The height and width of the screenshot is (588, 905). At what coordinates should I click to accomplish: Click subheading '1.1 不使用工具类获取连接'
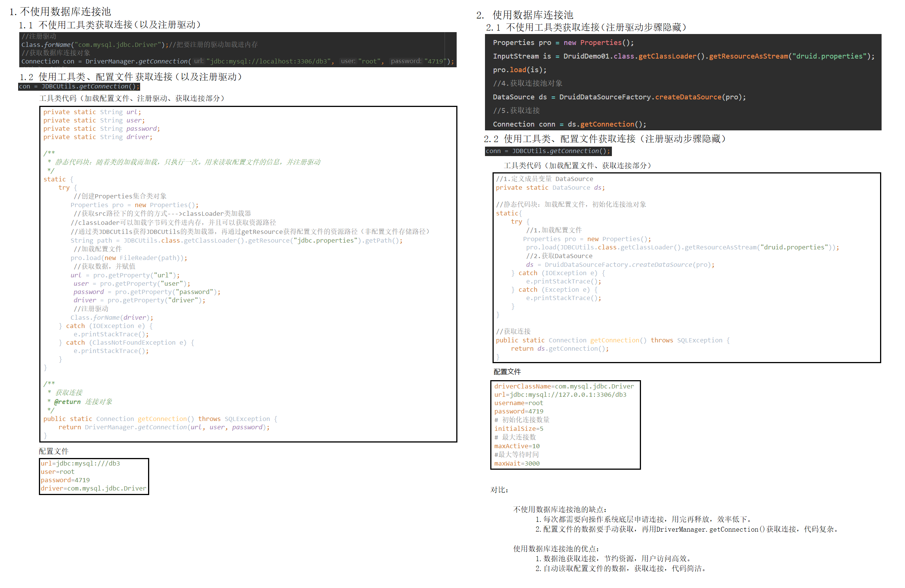(x=110, y=25)
